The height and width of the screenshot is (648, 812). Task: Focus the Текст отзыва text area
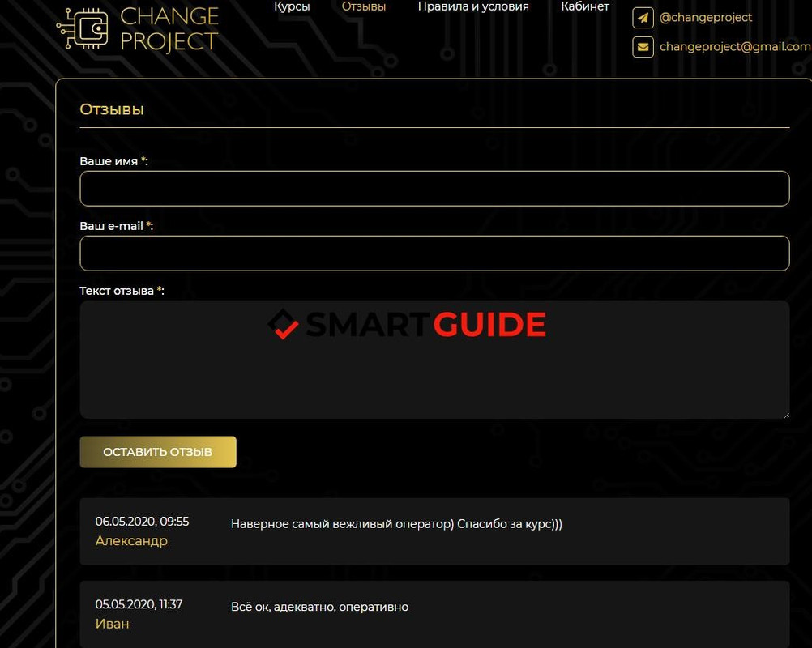pos(434,360)
